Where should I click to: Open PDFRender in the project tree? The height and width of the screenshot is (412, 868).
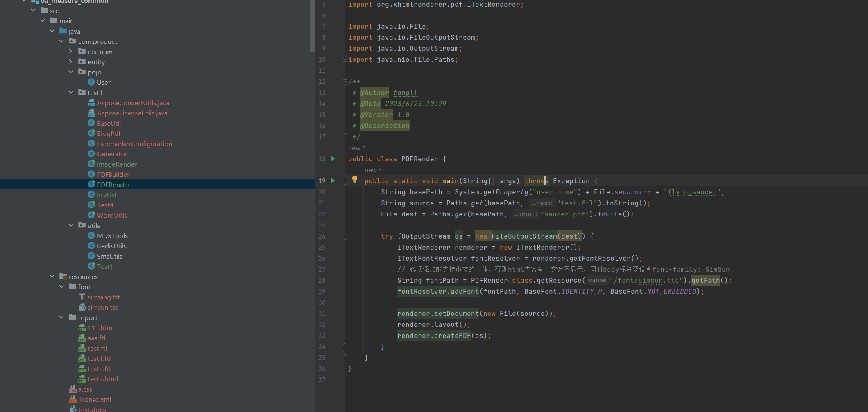click(x=113, y=185)
